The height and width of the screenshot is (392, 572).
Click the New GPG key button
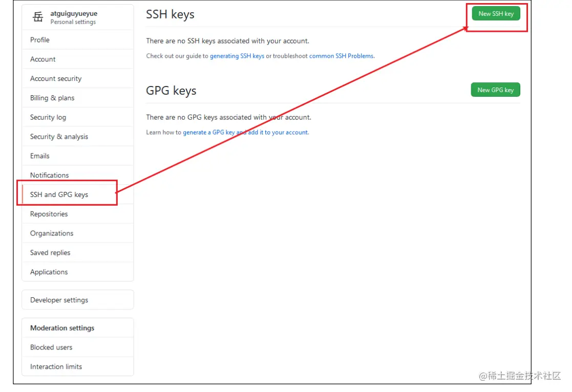pos(495,90)
